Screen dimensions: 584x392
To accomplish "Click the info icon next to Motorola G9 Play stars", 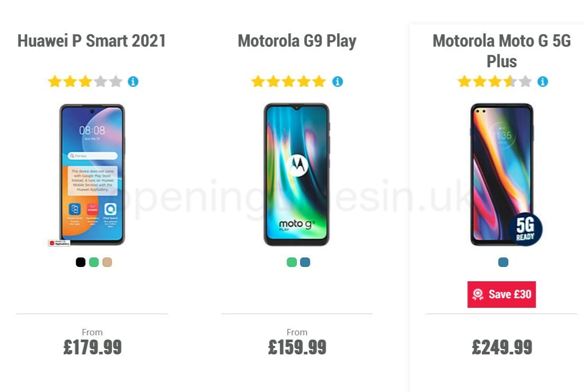I will tap(338, 81).
